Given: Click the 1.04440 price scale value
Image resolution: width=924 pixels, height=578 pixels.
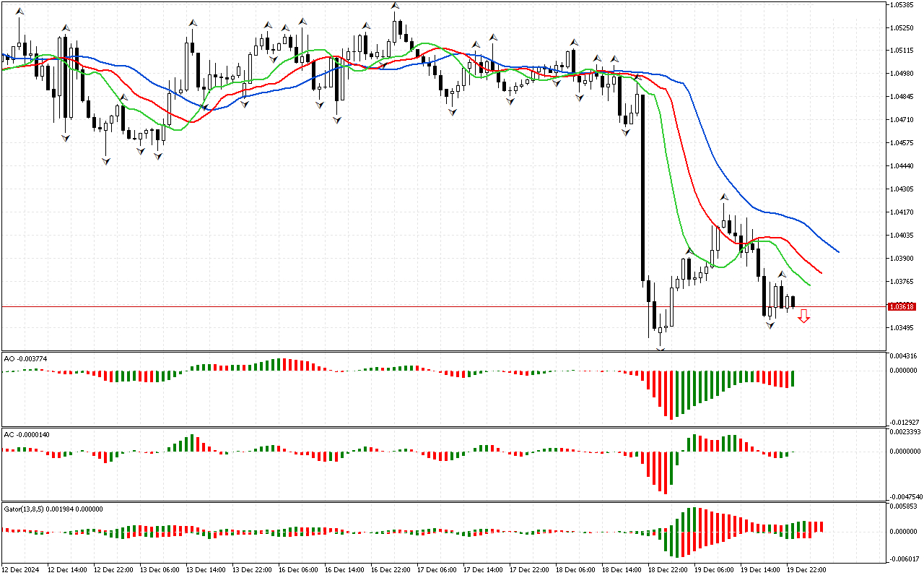Looking at the screenshot, I should 902,166.
